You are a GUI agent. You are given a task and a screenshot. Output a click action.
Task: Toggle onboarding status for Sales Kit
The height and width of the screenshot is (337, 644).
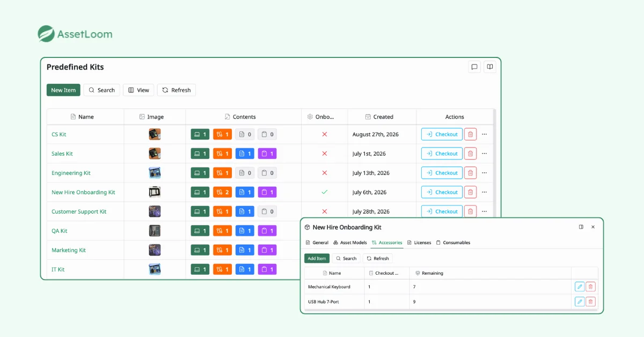pos(325,153)
